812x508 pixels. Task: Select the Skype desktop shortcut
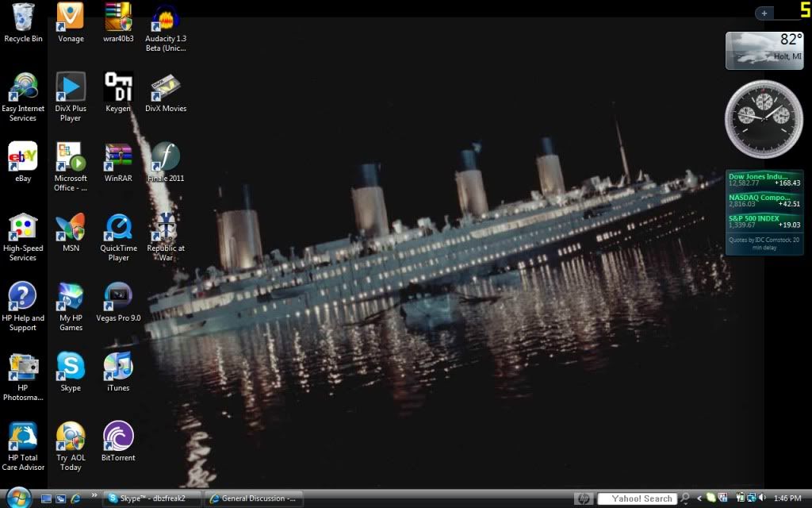pyautogui.click(x=71, y=367)
